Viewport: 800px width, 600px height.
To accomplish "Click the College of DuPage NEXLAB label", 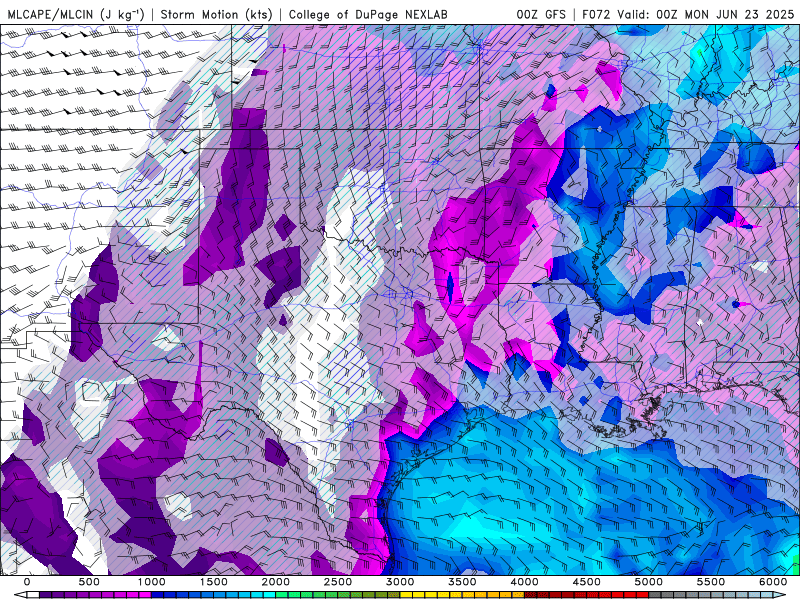I will pyautogui.click(x=368, y=14).
